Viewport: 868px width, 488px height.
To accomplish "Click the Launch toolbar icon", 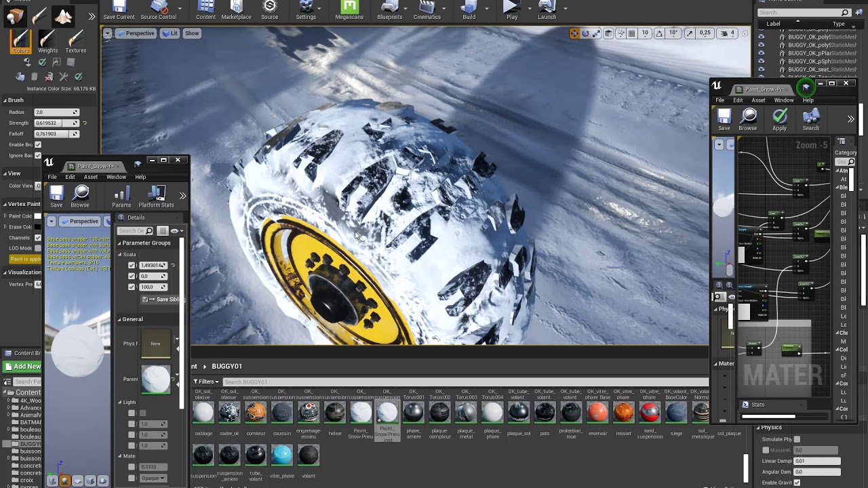I will click(x=547, y=10).
